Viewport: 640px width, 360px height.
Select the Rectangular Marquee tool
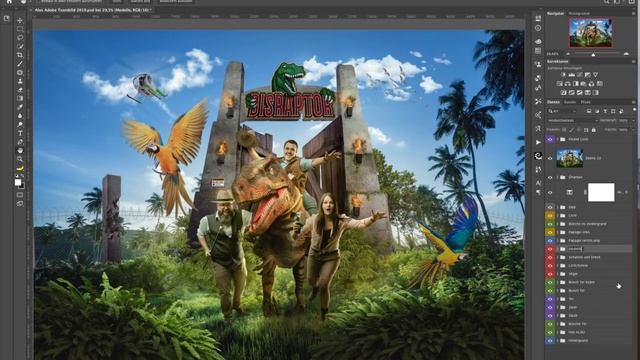[20, 29]
